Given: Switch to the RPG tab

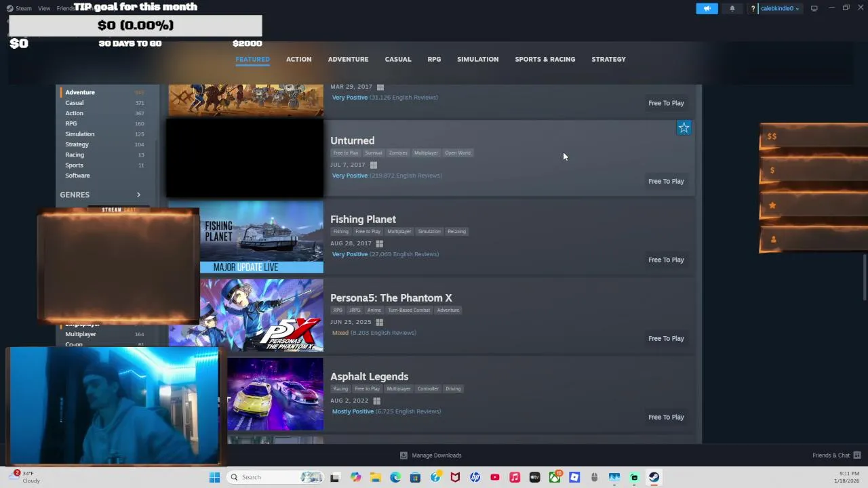Looking at the screenshot, I should pos(434,59).
